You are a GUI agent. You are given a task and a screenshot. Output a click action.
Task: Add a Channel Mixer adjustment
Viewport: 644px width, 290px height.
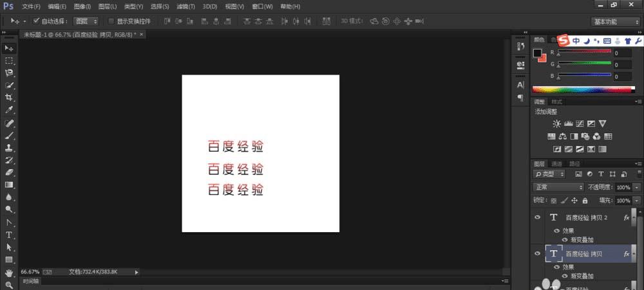(x=597, y=136)
